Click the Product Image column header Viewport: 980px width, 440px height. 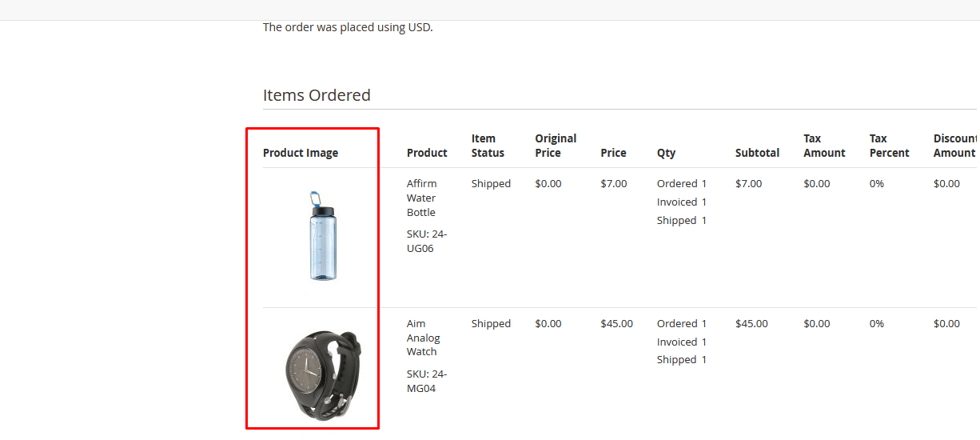click(301, 153)
